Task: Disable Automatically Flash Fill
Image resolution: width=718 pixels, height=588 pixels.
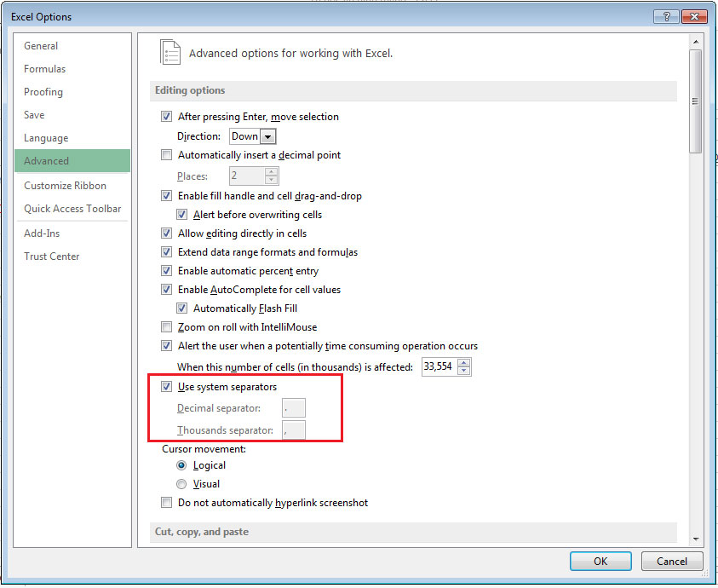Action: pyautogui.click(x=181, y=308)
